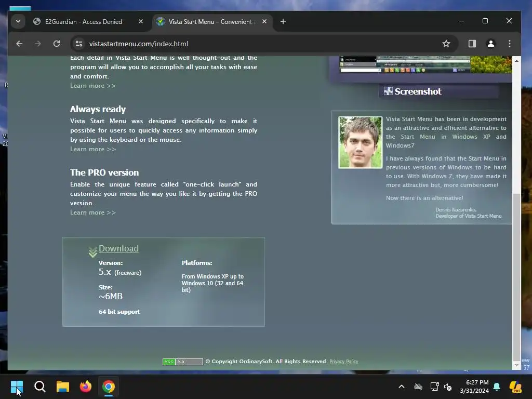Minimize the Chrome window
This screenshot has width=532, height=399.
461,21
